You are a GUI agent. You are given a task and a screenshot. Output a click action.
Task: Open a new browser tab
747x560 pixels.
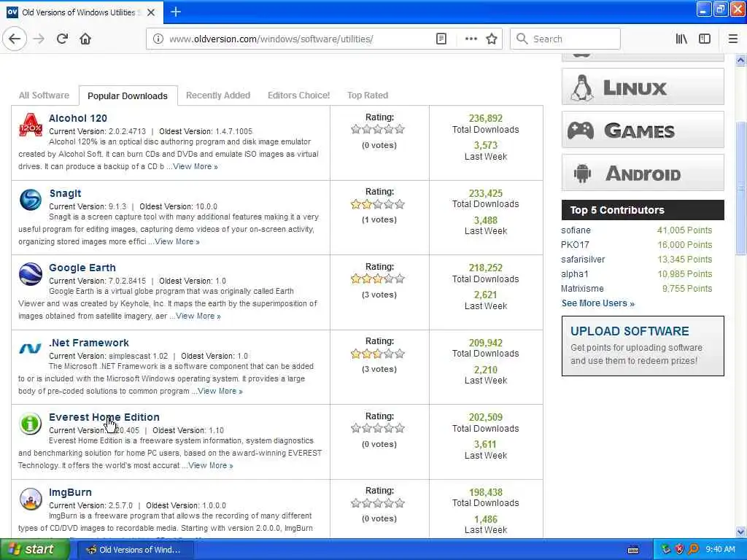click(175, 12)
